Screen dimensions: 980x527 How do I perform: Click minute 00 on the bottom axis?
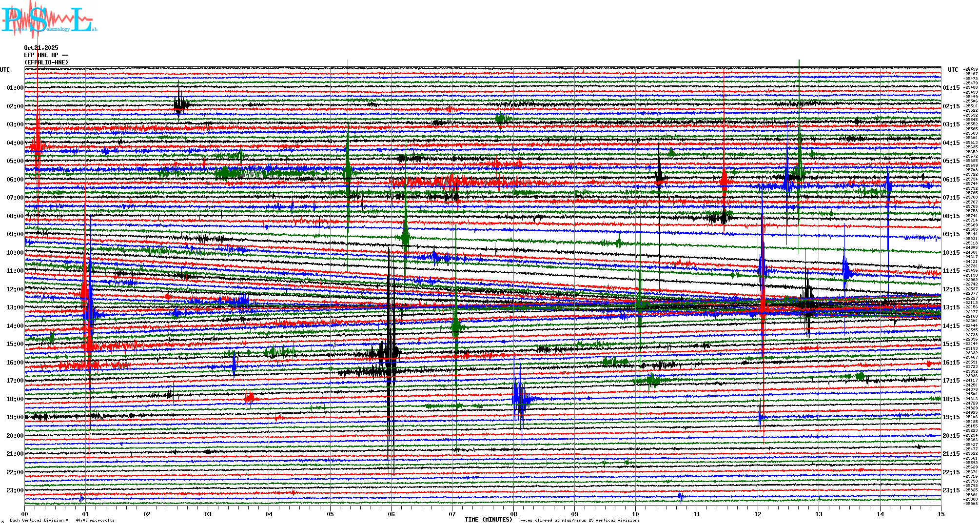(x=25, y=514)
